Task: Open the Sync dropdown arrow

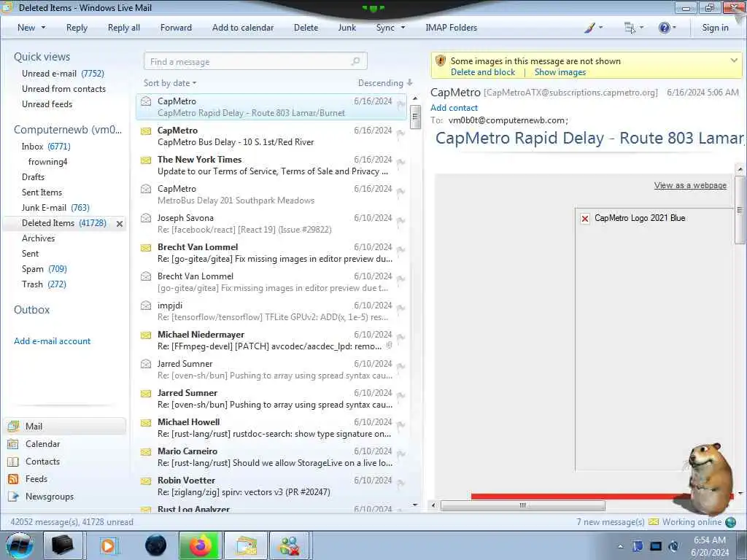Action: [403, 28]
